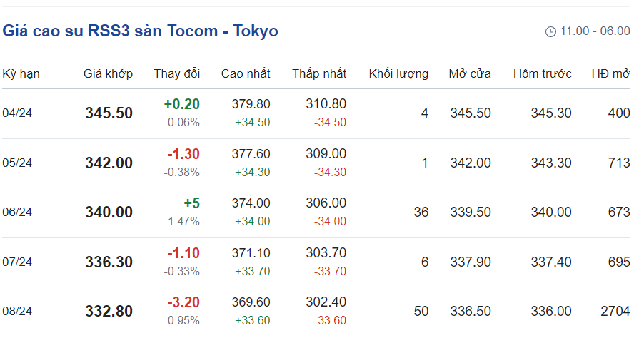Click the Thấp nhất column header

pos(319,73)
